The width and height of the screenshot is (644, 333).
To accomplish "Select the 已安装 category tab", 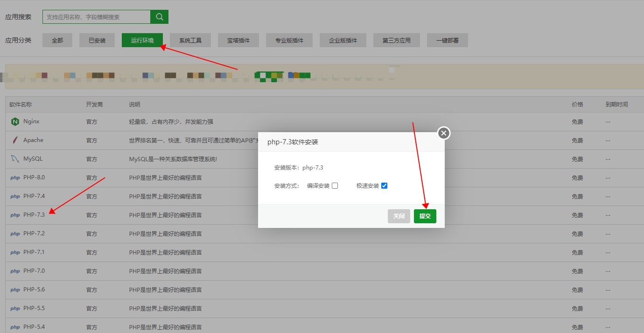I will click(97, 40).
